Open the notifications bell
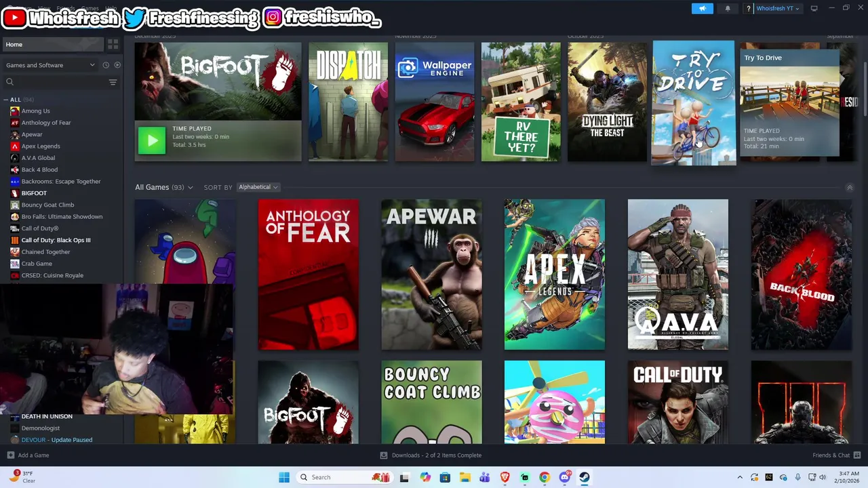This screenshot has height=488, width=868. point(728,8)
